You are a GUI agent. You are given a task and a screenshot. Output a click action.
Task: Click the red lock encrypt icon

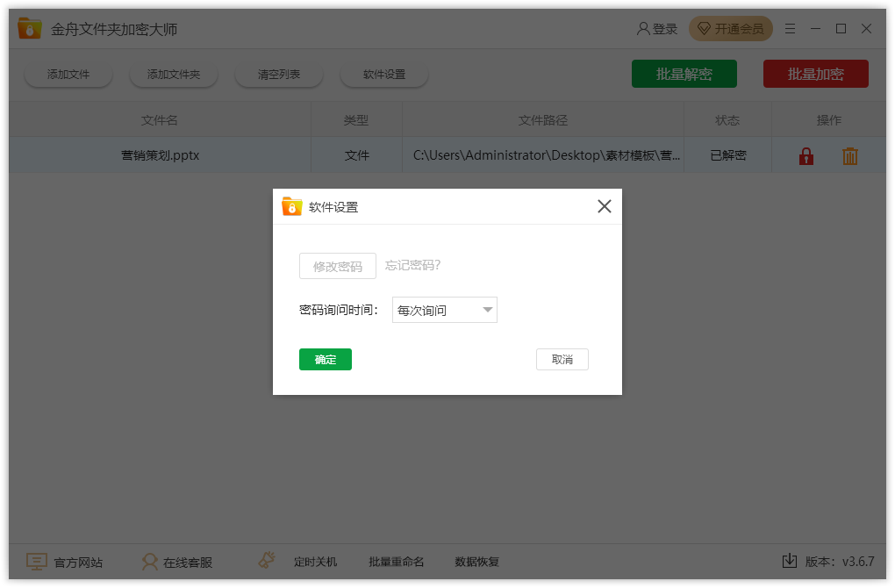point(806,156)
